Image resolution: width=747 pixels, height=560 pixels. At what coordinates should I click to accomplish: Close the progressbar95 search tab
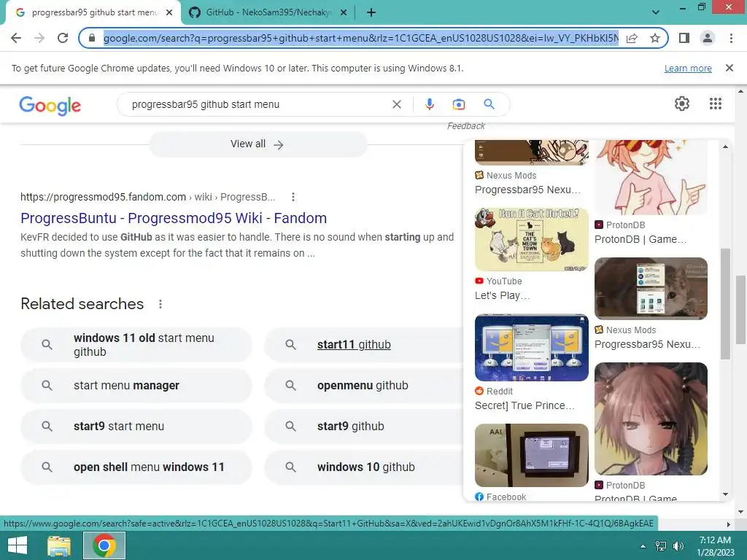coord(169,13)
